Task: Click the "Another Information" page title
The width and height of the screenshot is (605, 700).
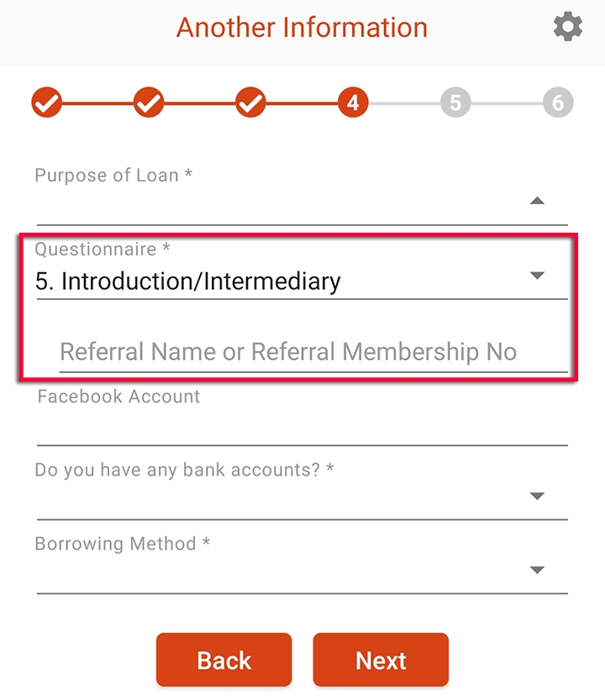Action: tap(302, 28)
